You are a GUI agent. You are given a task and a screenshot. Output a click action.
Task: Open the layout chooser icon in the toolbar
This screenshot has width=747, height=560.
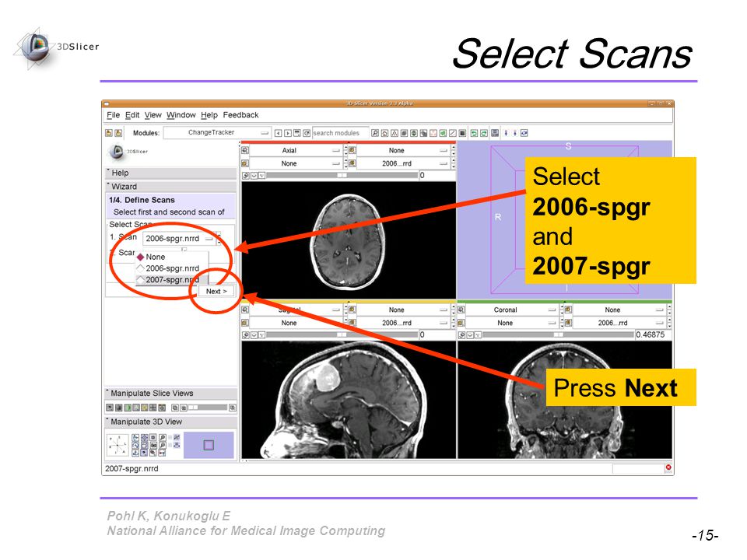tap(495, 133)
